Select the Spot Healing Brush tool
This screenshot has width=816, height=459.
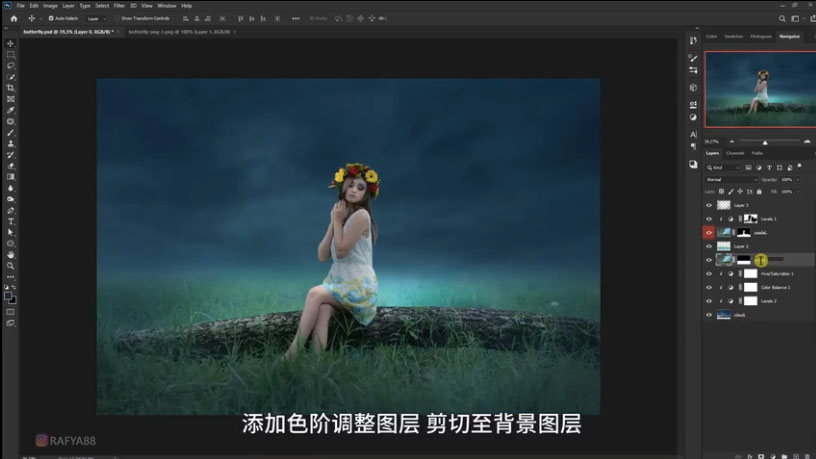point(10,121)
